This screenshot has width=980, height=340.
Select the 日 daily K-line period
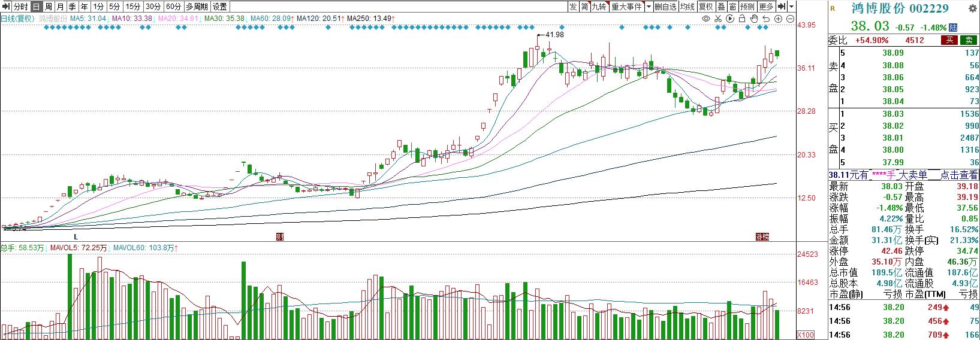pos(36,7)
